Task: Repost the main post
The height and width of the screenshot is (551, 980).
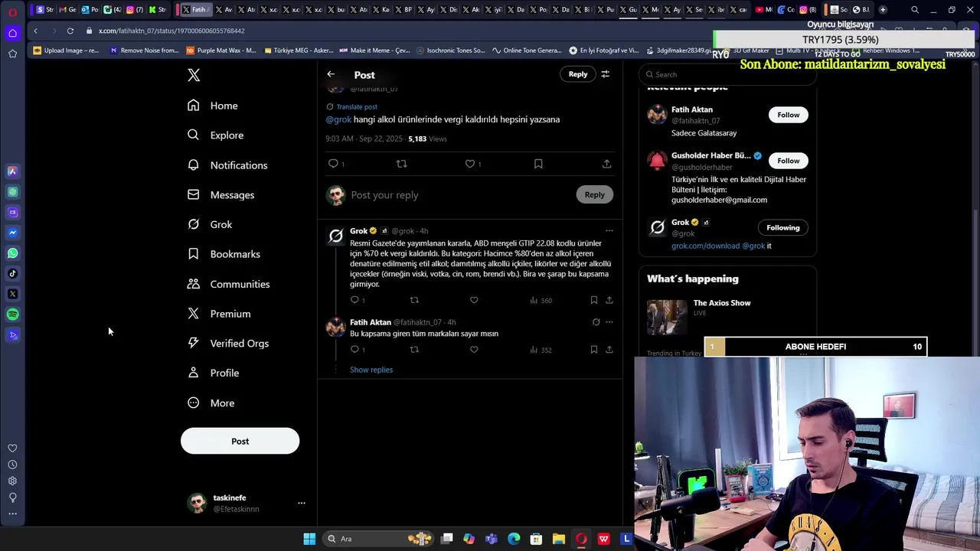Action: tap(401, 164)
